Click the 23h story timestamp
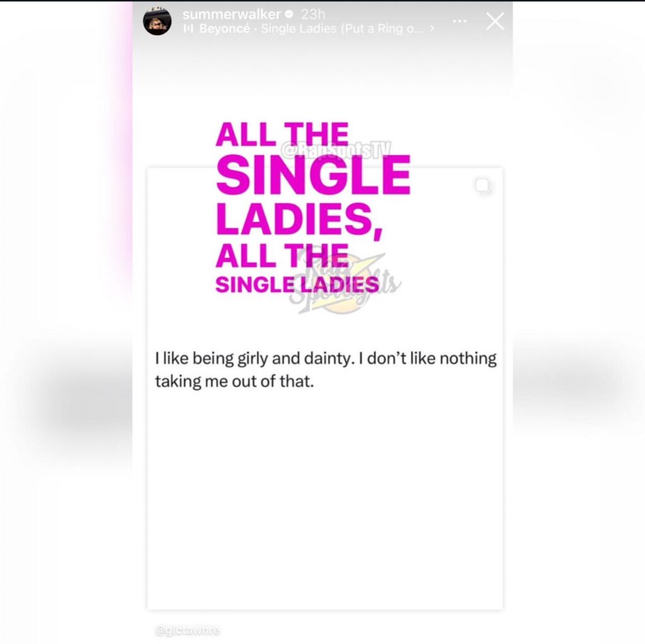The image size is (645, 644). tap(313, 14)
